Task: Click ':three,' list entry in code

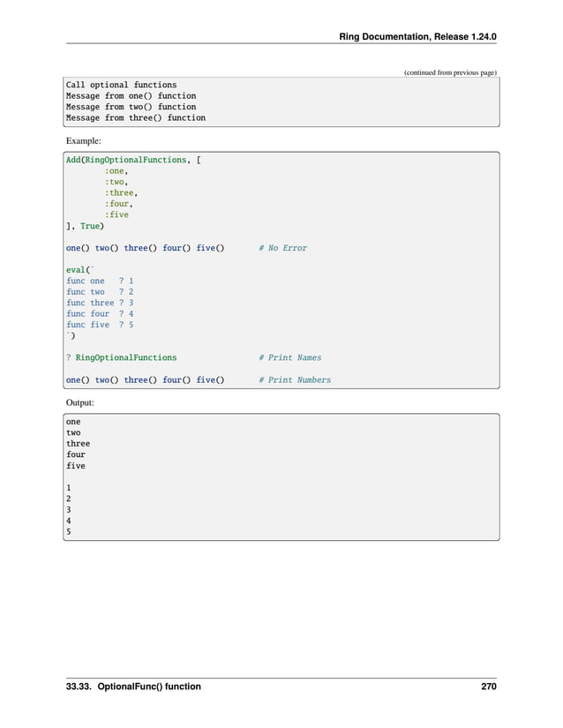Action: point(121,192)
